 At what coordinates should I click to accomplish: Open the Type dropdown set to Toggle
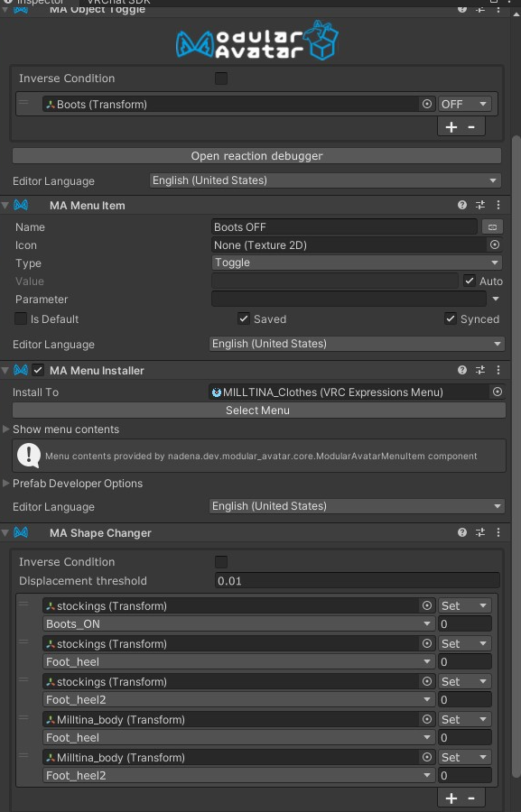(x=357, y=263)
